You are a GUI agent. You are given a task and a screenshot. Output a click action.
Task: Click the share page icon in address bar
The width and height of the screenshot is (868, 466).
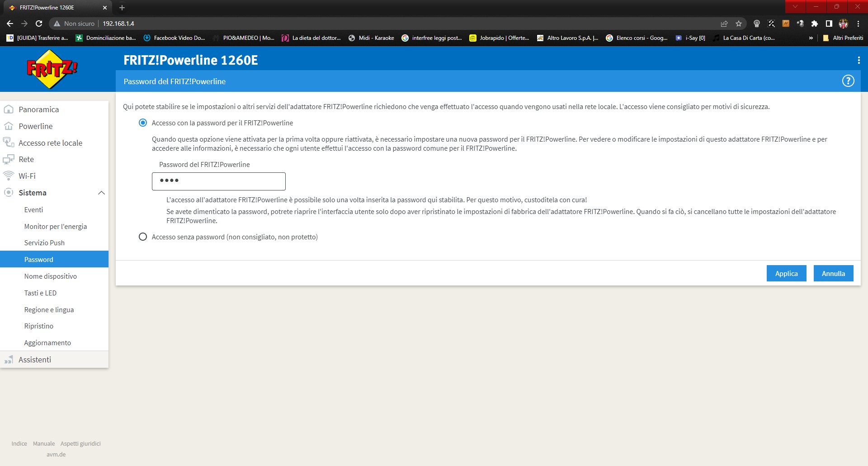click(724, 24)
